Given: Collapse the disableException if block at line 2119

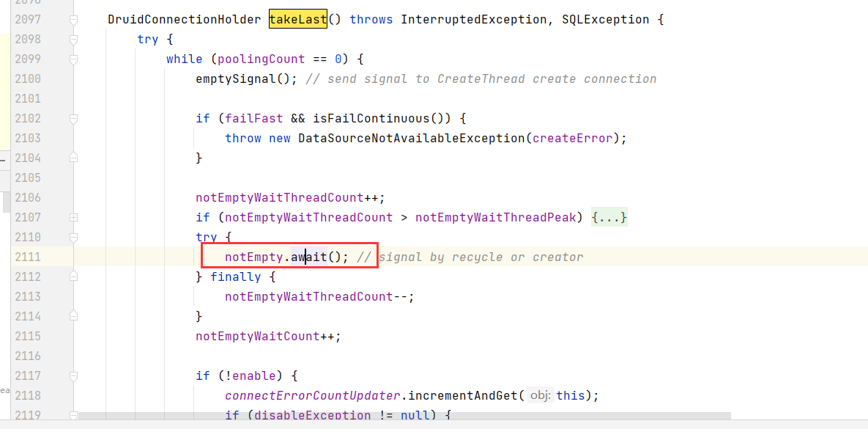Looking at the screenshot, I should [x=74, y=415].
